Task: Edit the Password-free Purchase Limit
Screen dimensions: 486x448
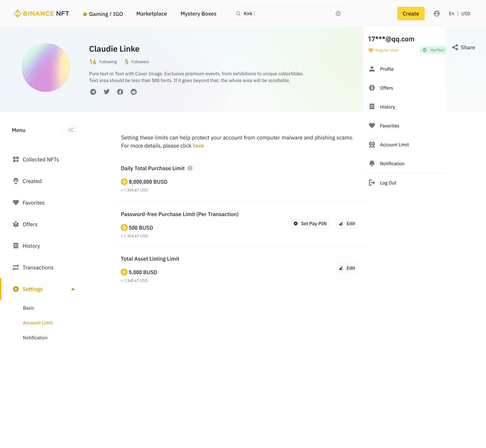Action: tap(347, 223)
